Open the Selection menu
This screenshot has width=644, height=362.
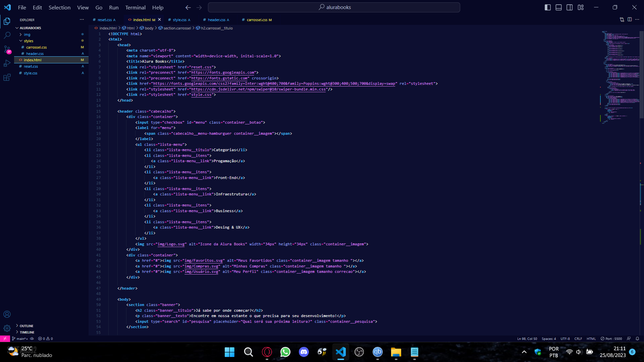[x=59, y=7]
